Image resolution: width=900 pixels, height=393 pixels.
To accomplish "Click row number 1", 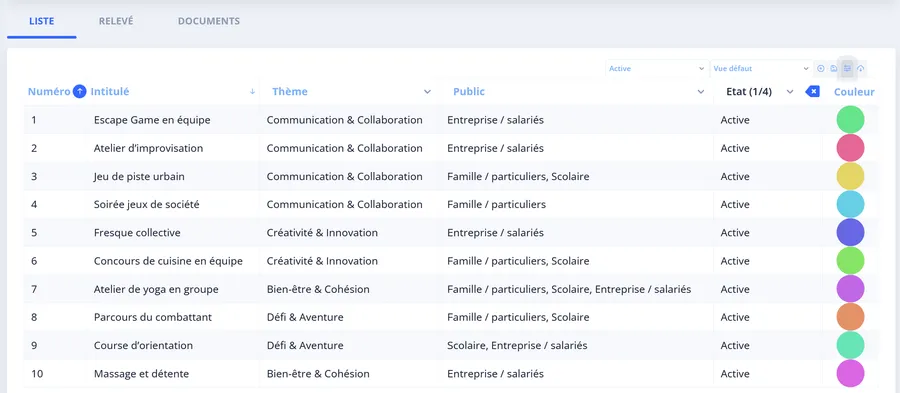I will [34, 120].
